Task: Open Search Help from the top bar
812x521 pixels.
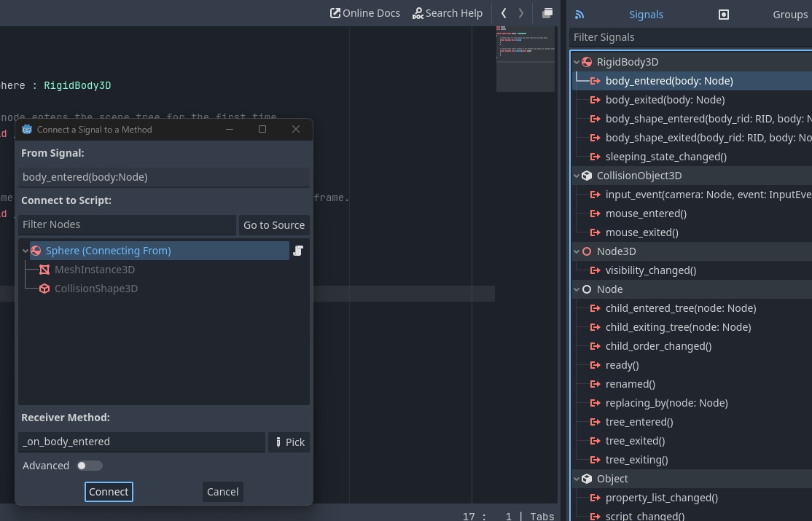Action: click(448, 12)
